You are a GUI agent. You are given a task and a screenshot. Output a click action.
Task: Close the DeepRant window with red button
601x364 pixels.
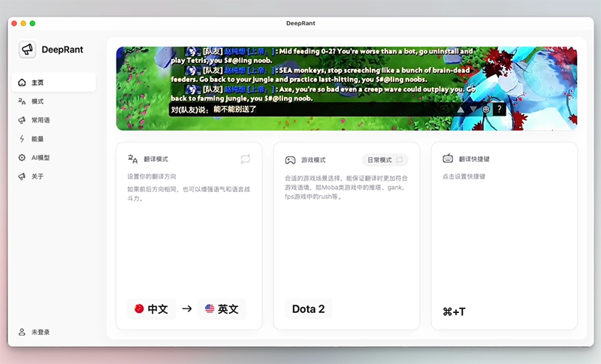(x=14, y=23)
